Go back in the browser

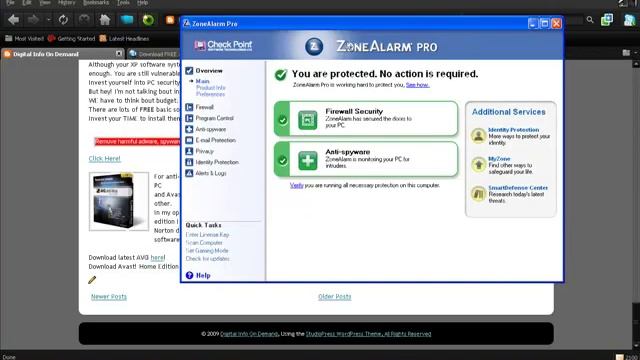click(x=13, y=19)
